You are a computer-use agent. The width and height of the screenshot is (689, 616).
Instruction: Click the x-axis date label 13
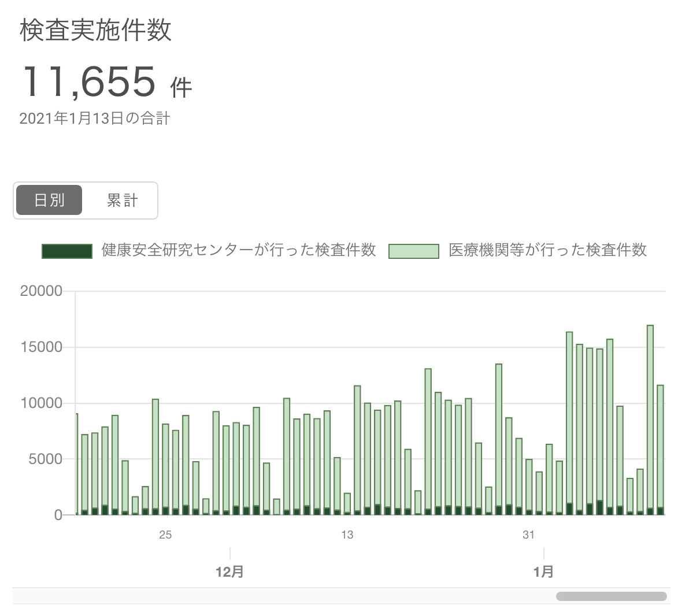(x=347, y=535)
